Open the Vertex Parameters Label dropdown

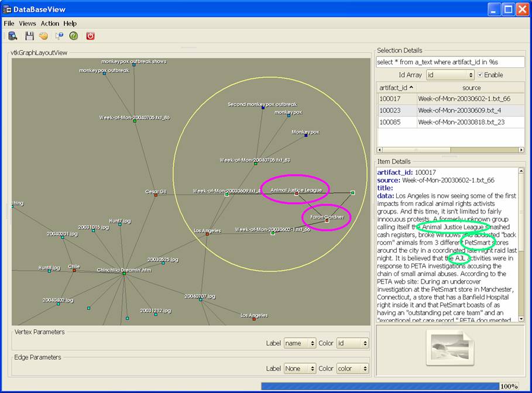point(300,343)
